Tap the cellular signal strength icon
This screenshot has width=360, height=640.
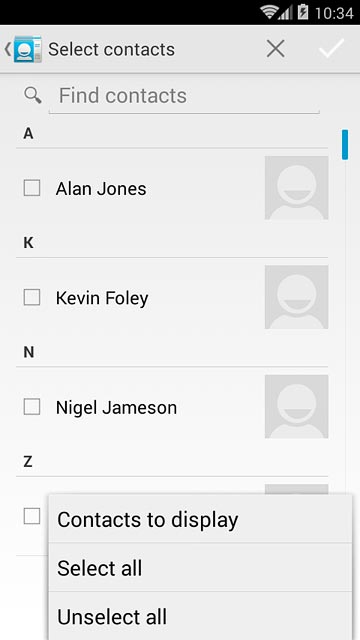coord(285,13)
